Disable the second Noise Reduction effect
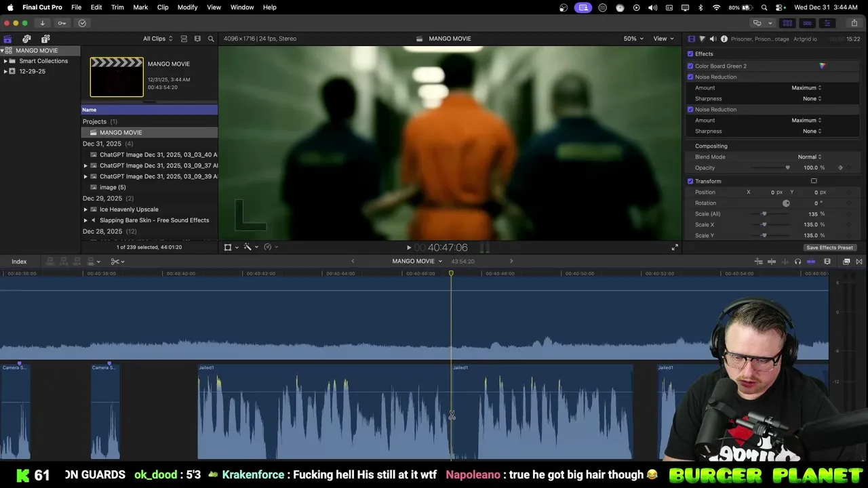Viewport: 868px width, 488px height. click(x=690, y=109)
